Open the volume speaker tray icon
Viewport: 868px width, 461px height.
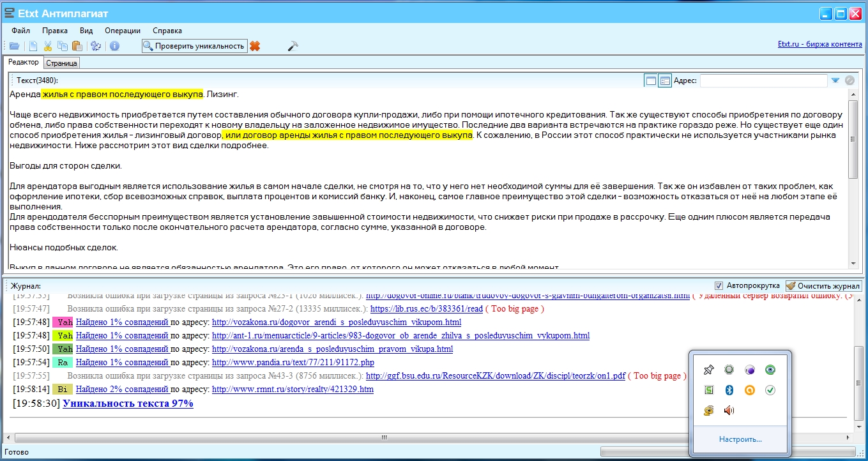pyautogui.click(x=729, y=411)
